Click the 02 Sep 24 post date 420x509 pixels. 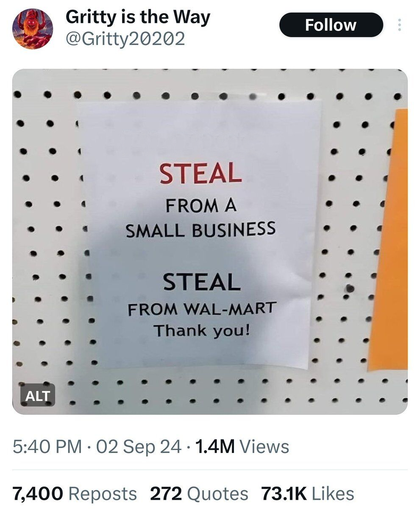click(139, 447)
